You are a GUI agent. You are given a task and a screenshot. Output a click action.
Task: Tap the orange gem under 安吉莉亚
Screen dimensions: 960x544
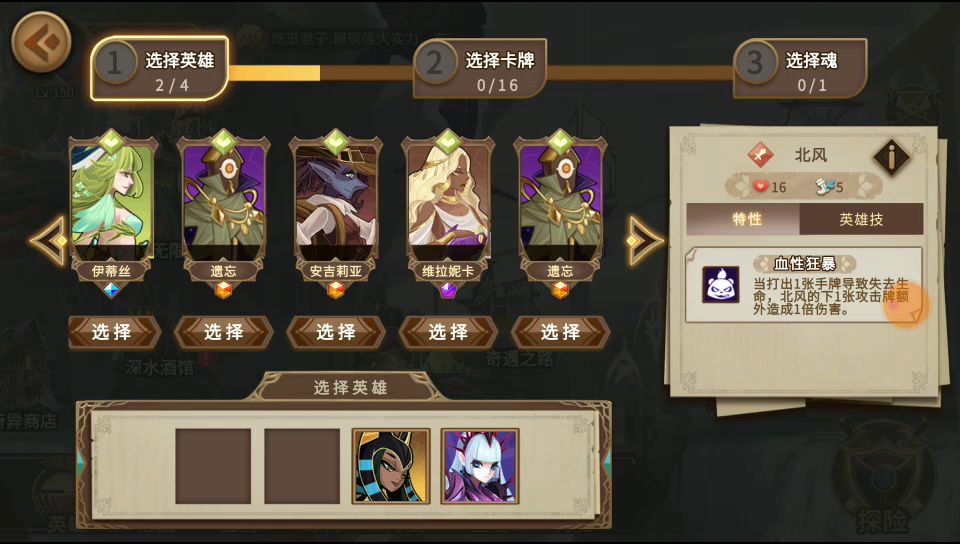pos(336,290)
